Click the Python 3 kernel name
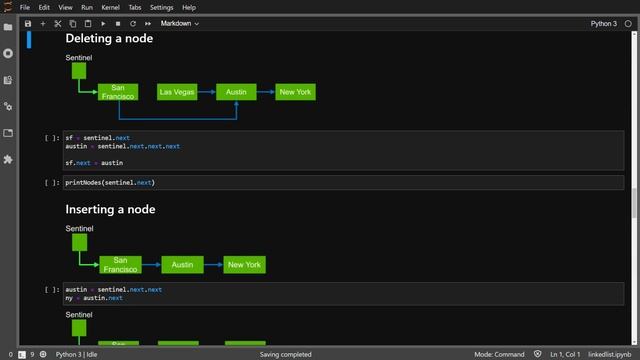Viewport: 640px width, 360px height. 603,24
